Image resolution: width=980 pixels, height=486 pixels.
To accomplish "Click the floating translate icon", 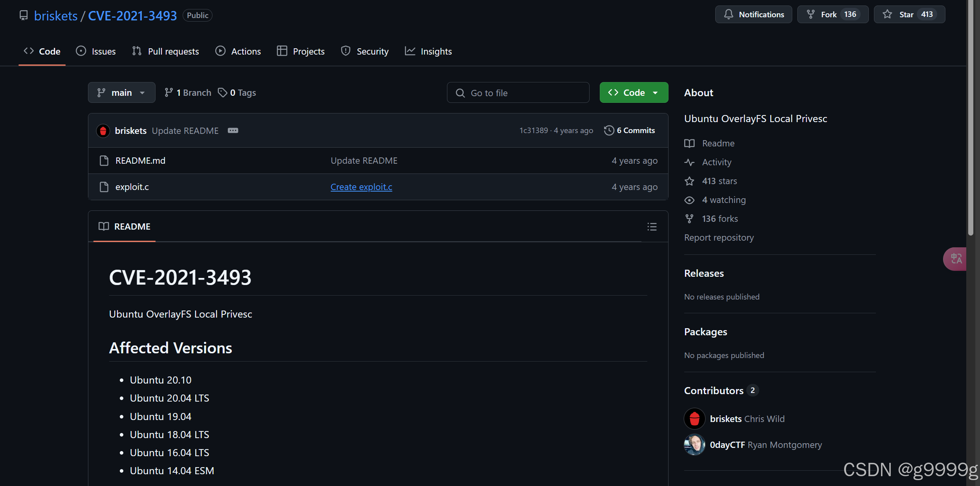I will click(x=956, y=259).
